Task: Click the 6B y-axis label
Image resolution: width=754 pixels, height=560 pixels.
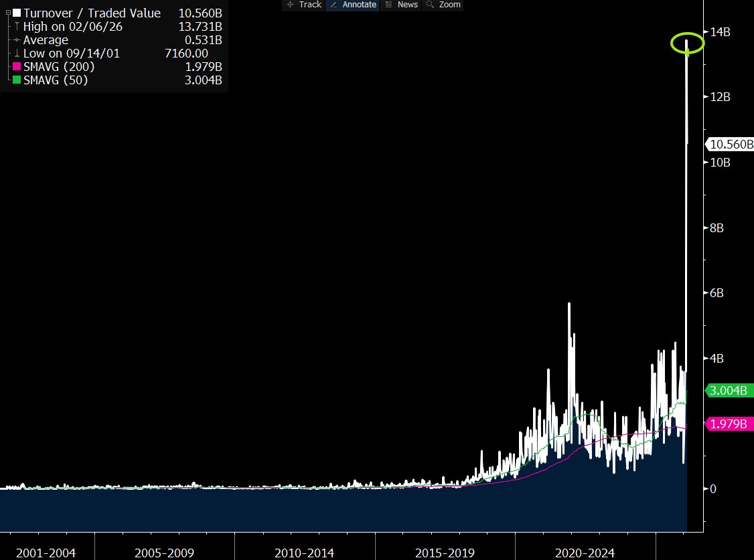Action: 717,293
